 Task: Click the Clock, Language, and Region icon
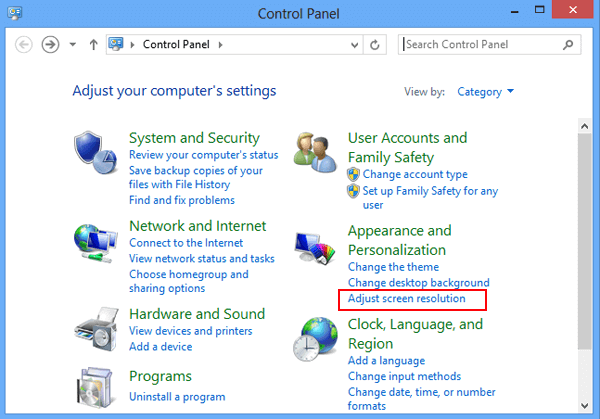pos(314,340)
